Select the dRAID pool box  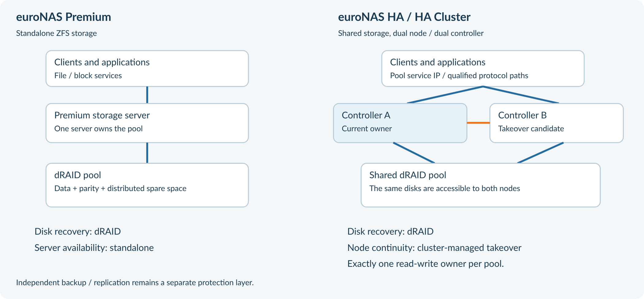(147, 185)
